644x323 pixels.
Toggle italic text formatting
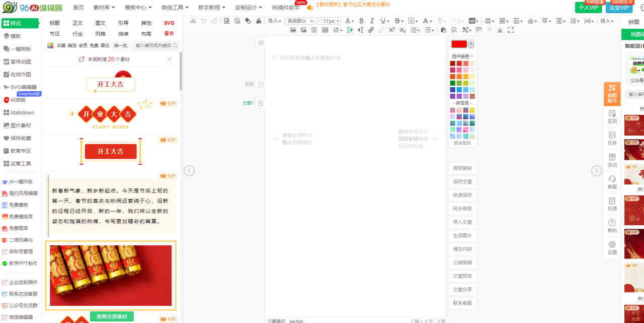click(372, 21)
